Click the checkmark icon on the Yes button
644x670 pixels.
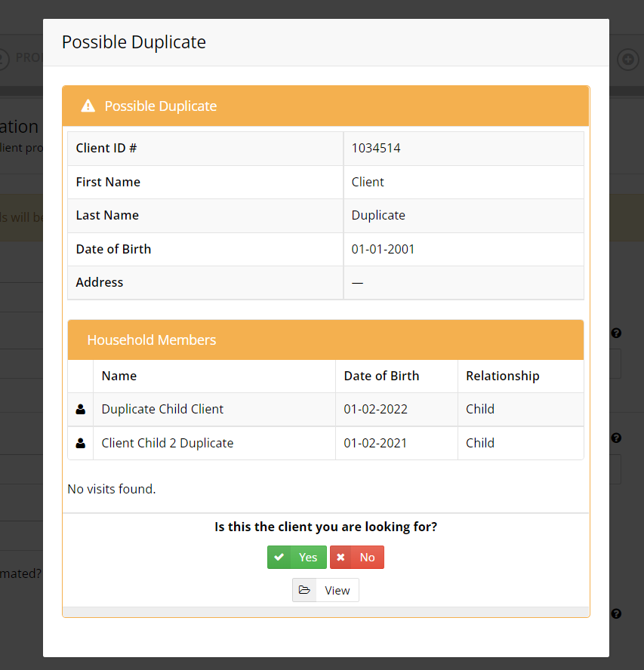point(279,557)
